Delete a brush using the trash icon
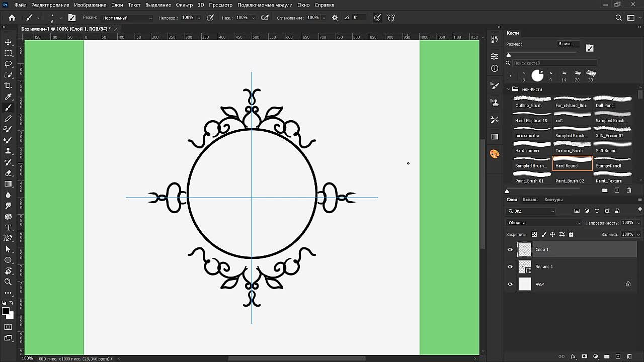This screenshot has width=644, height=362. pos(628,190)
